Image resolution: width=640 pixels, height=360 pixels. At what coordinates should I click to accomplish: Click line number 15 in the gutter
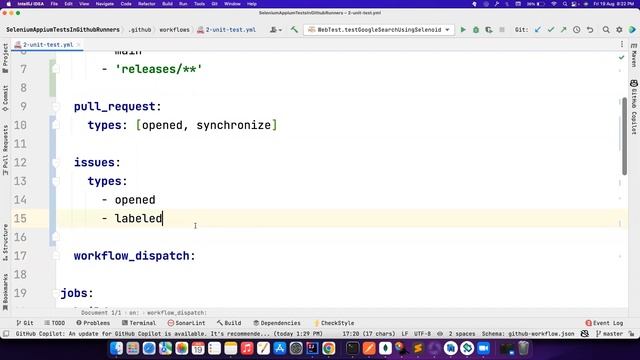coord(20,218)
